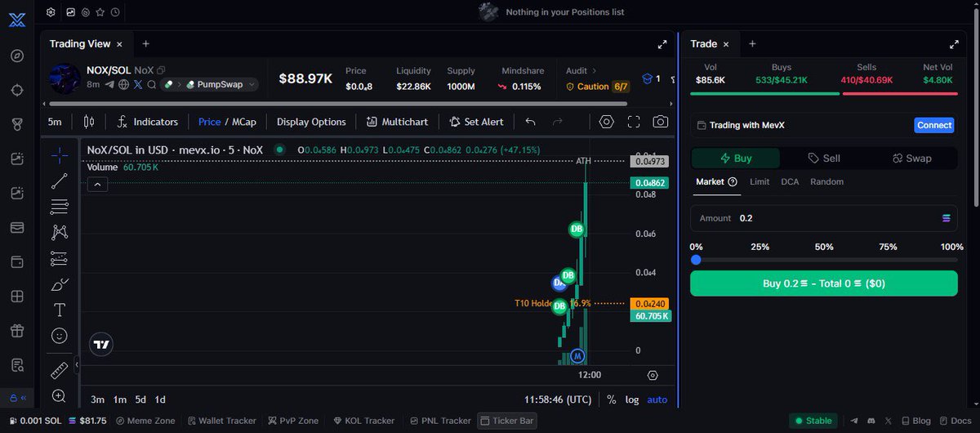This screenshot has width=980, height=433.
Task: Take chart snapshot with camera icon
Action: click(660, 122)
